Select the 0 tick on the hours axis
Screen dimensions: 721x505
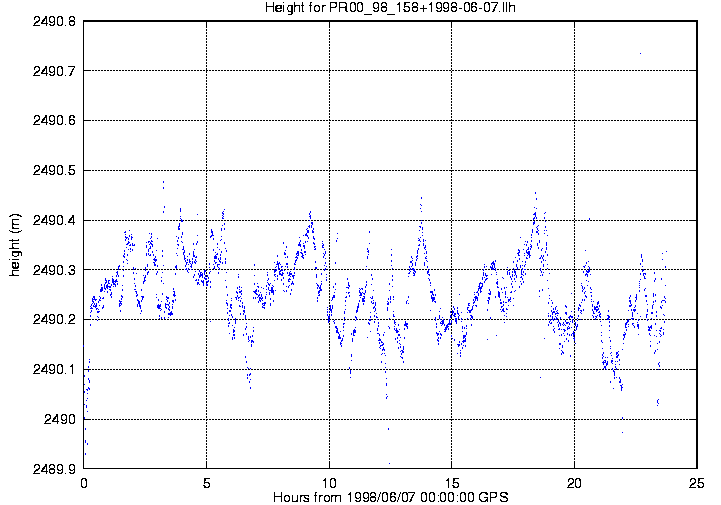coord(84,482)
